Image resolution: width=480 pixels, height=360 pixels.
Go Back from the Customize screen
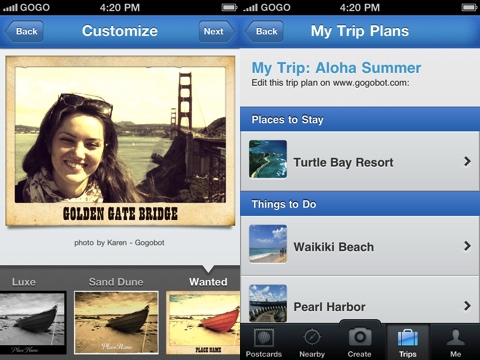pyautogui.click(x=24, y=31)
